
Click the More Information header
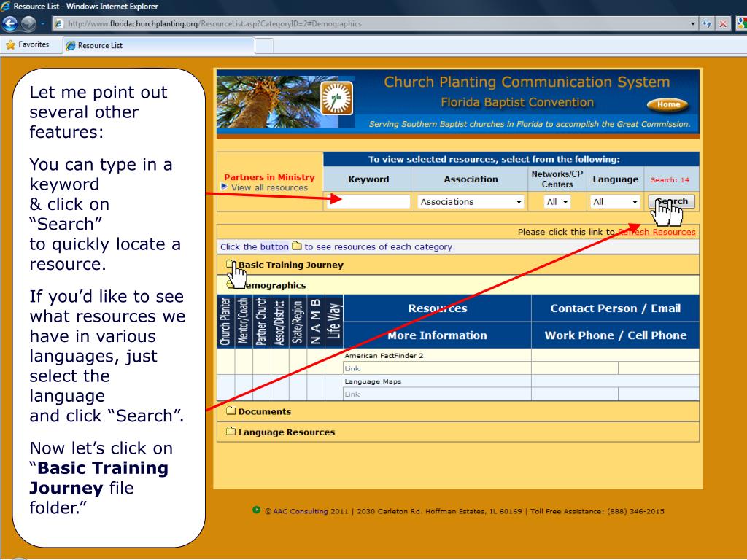pyautogui.click(x=438, y=335)
